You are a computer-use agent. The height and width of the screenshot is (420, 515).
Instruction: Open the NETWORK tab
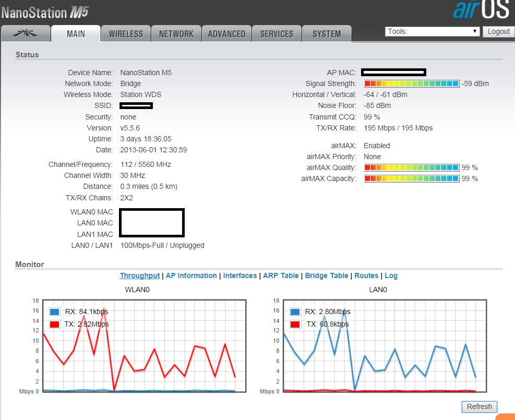[176, 33]
